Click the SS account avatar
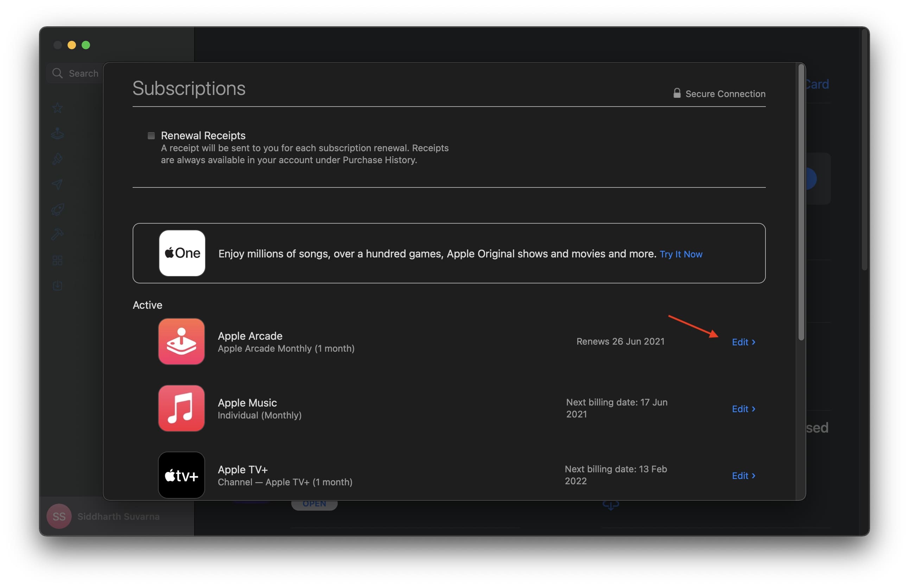 (59, 516)
